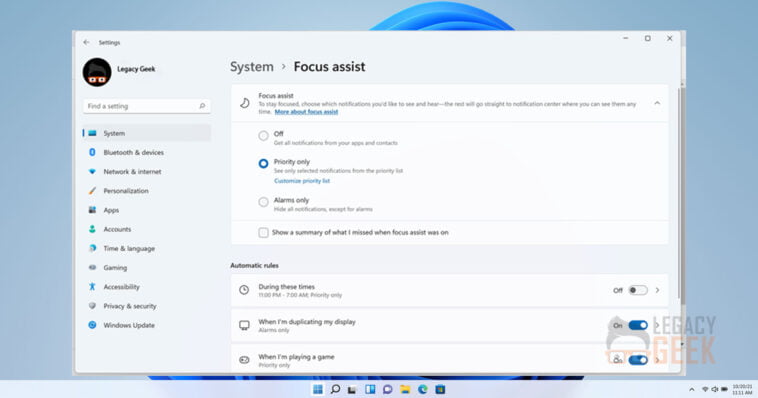Expand During these times chevron
Viewport: 758px width, 398px height.
coord(657,290)
